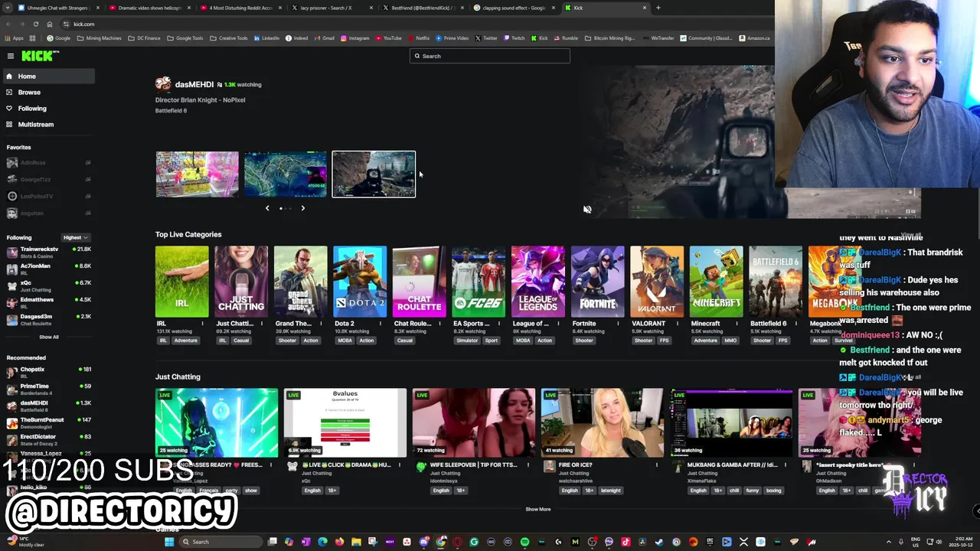
Task: Switch to clapping sound effect tab
Action: (514, 8)
